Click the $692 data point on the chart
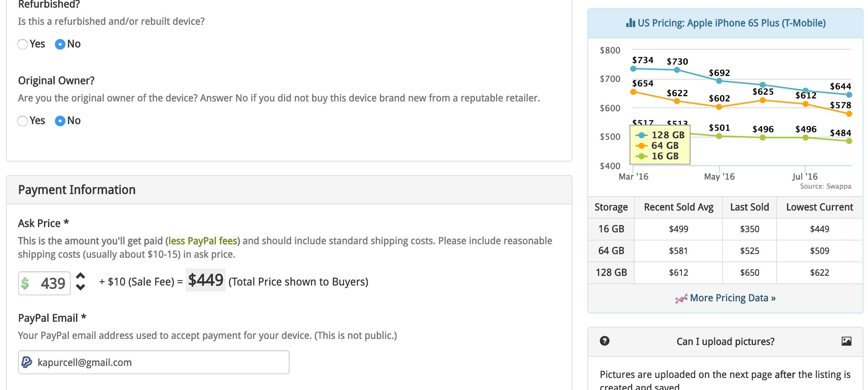Viewport: 868px width, 390px height. pyautogui.click(x=719, y=81)
